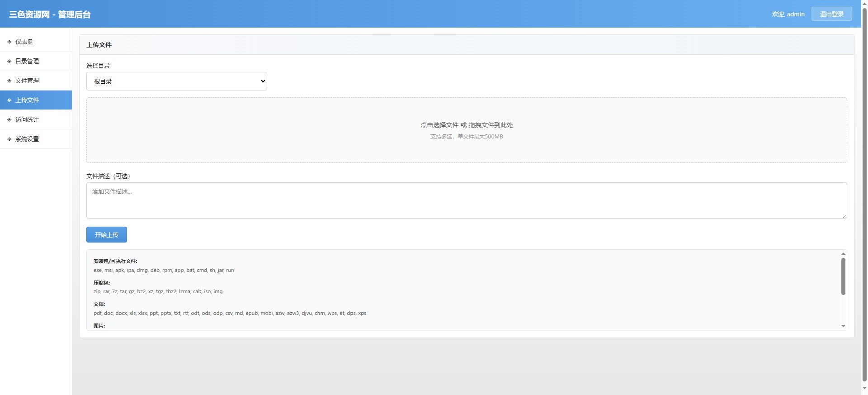Click the file types list scrollbar thumb
868x395 pixels.
[x=843, y=276]
